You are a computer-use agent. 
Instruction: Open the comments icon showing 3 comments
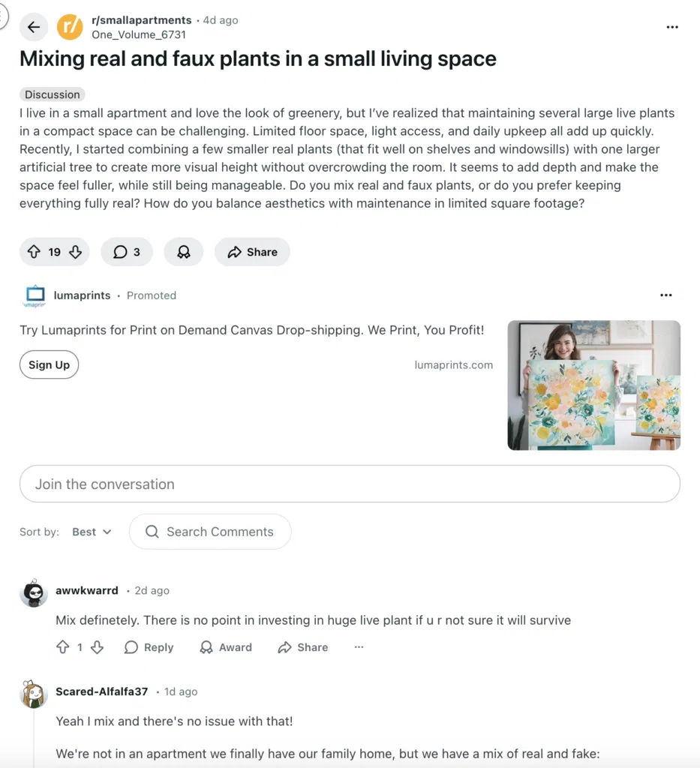tap(126, 251)
